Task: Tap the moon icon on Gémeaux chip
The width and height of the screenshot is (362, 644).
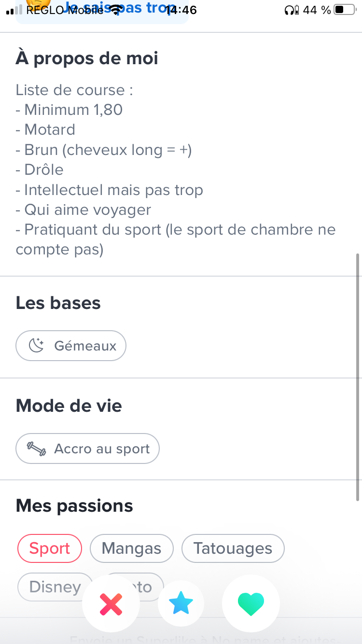Action: (36, 346)
